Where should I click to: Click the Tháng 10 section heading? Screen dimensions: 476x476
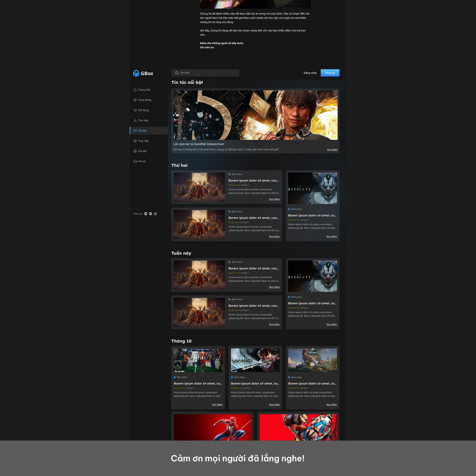tap(181, 341)
